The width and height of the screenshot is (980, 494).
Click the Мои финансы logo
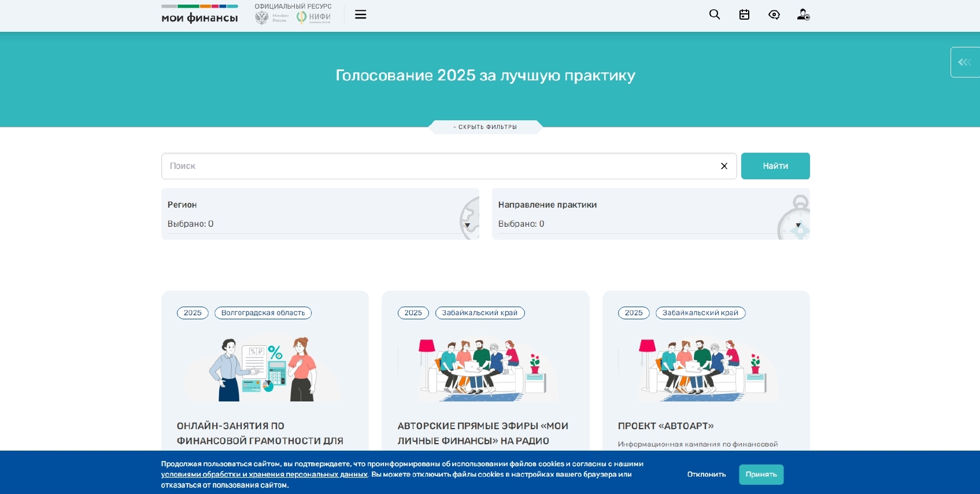coord(199,14)
